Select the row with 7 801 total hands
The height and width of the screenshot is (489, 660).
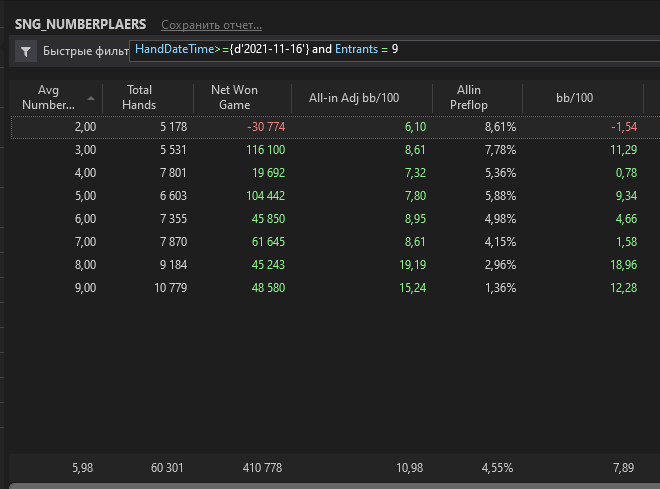335,173
